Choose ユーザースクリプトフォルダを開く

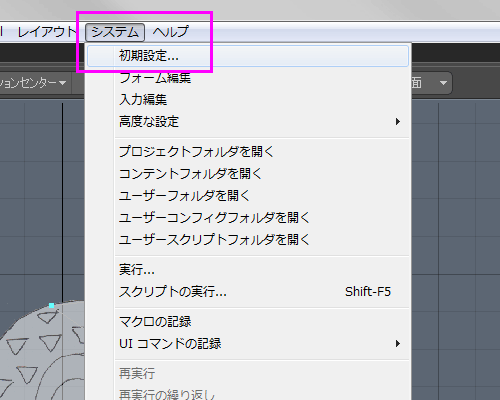248,240
